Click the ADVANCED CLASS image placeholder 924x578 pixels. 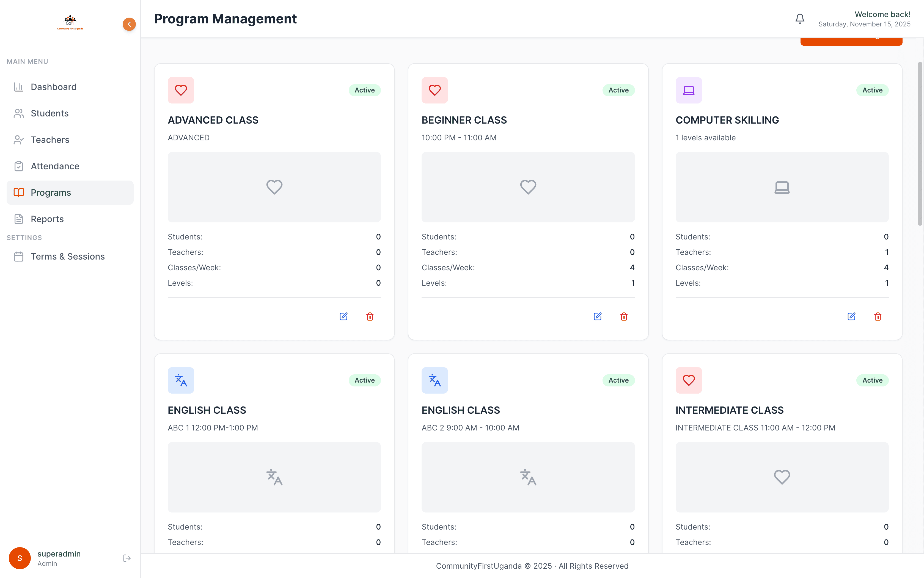click(x=274, y=187)
